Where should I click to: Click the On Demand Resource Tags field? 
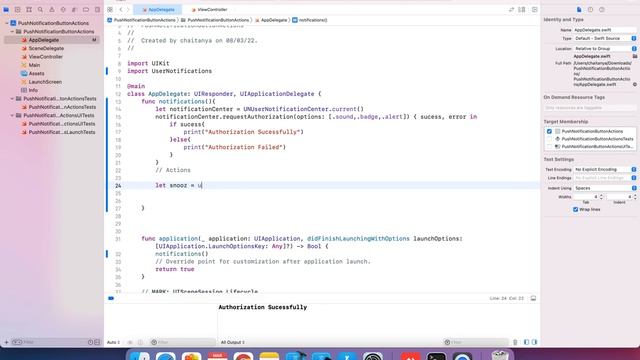pyautogui.click(x=590, y=108)
